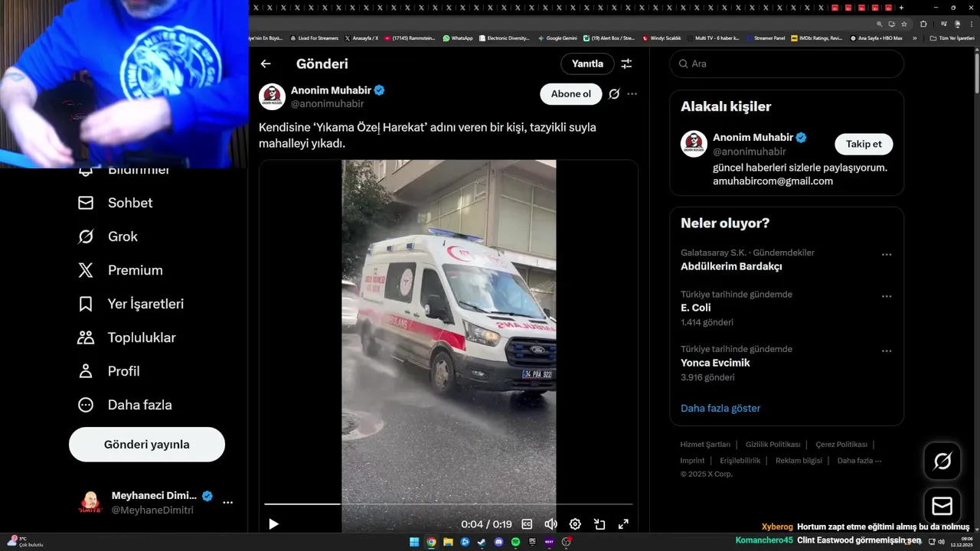Image resolution: width=980 pixels, height=551 pixels.
Task: Open Abdülkerim Bardakçı trend
Action: tap(731, 267)
